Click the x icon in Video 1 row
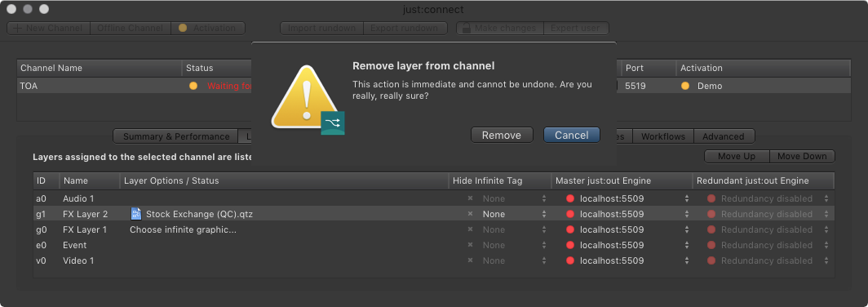Viewport: 868px width, 307px height. (x=470, y=260)
